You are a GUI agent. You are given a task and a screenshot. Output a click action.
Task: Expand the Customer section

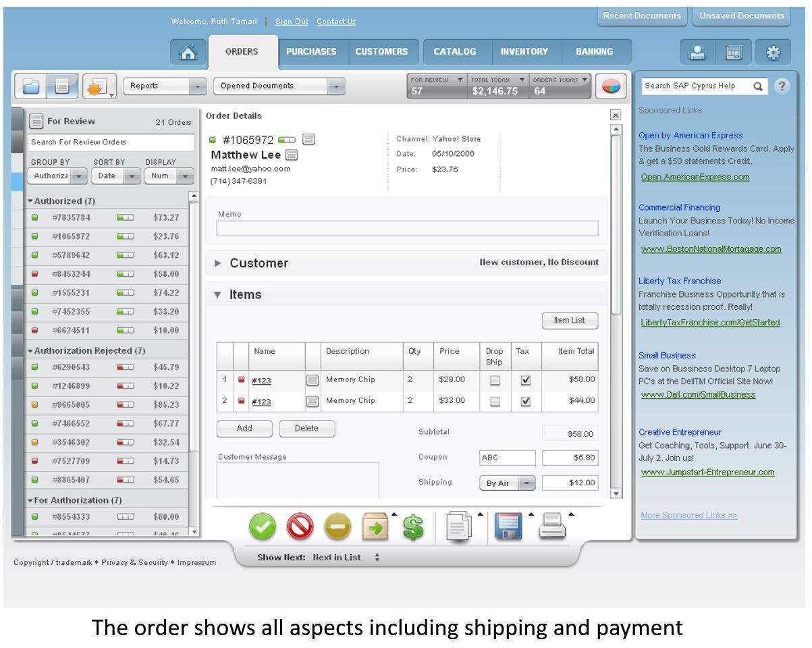(217, 263)
